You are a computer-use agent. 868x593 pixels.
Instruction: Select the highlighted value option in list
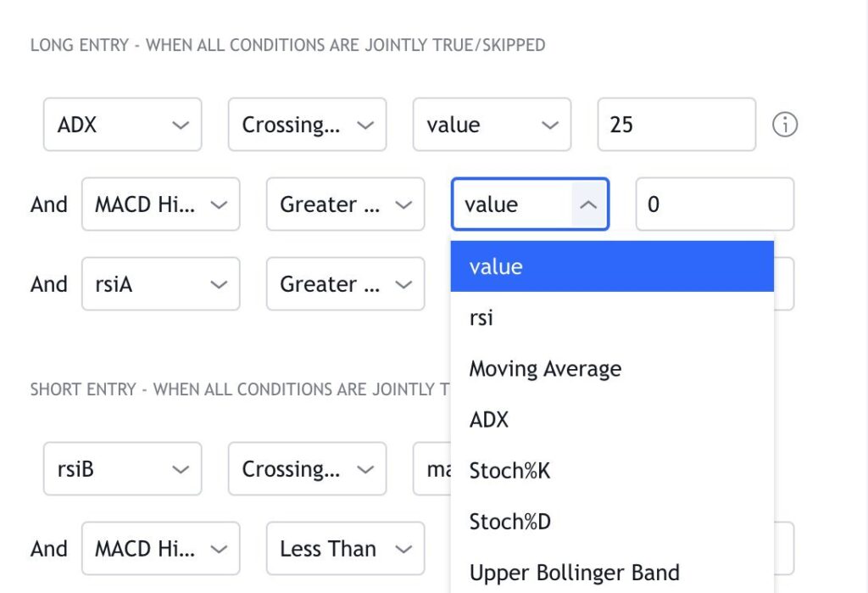611,266
